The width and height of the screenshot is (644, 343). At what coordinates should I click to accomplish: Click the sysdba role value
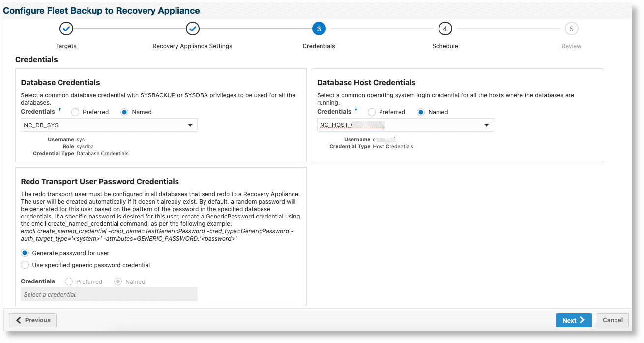(x=85, y=147)
